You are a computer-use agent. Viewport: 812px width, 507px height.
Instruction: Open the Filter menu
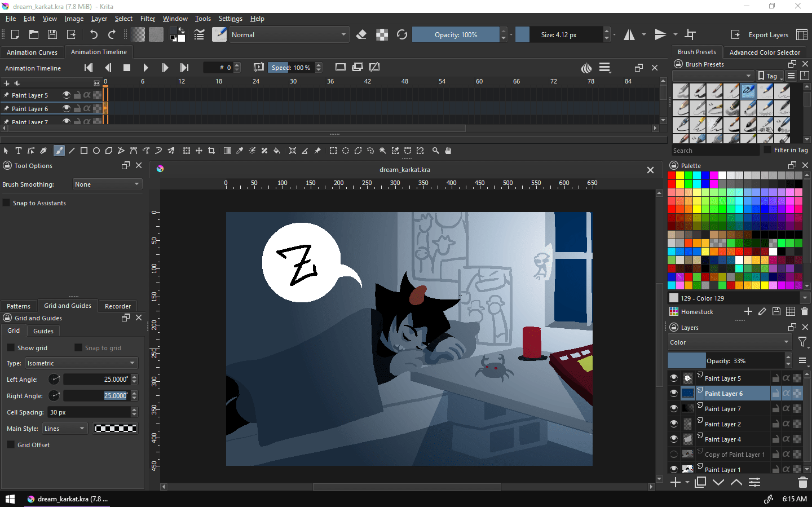(x=148, y=19)
